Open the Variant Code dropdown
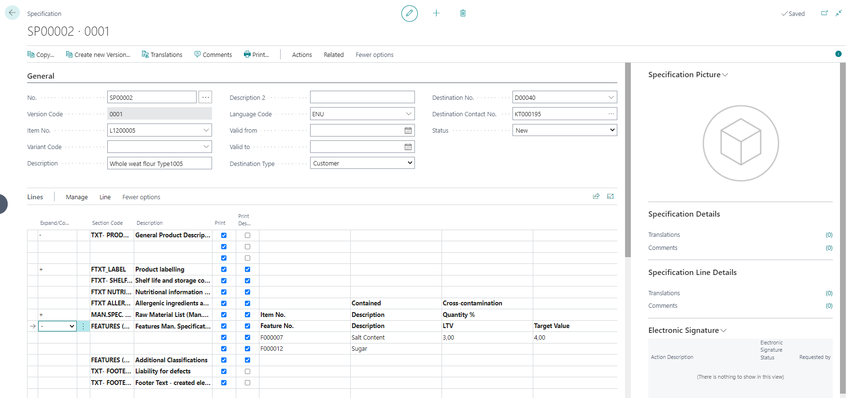Screen dimensions: 868x398 [x=206, y=147]
